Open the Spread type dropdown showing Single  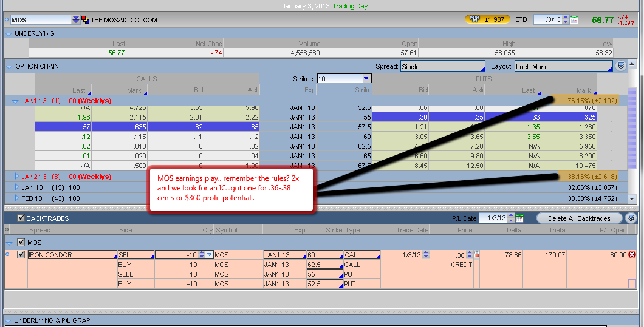tap(442, 67)
